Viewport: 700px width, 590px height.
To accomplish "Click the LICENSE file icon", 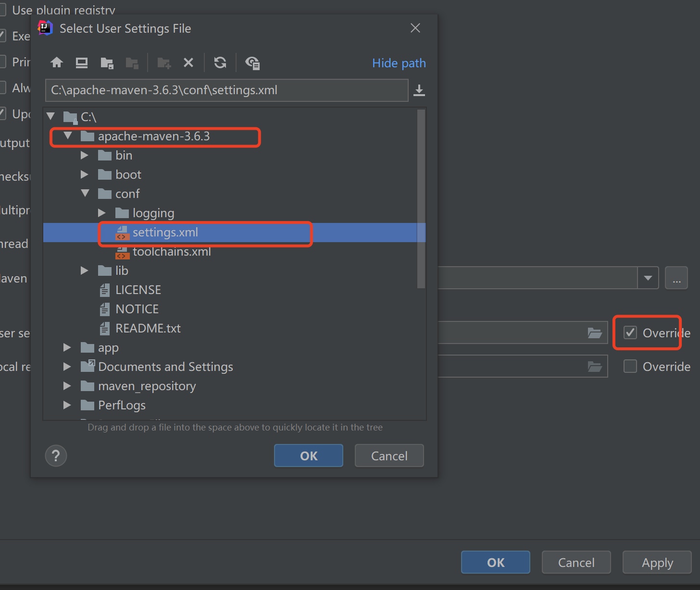I will (104, 290).
